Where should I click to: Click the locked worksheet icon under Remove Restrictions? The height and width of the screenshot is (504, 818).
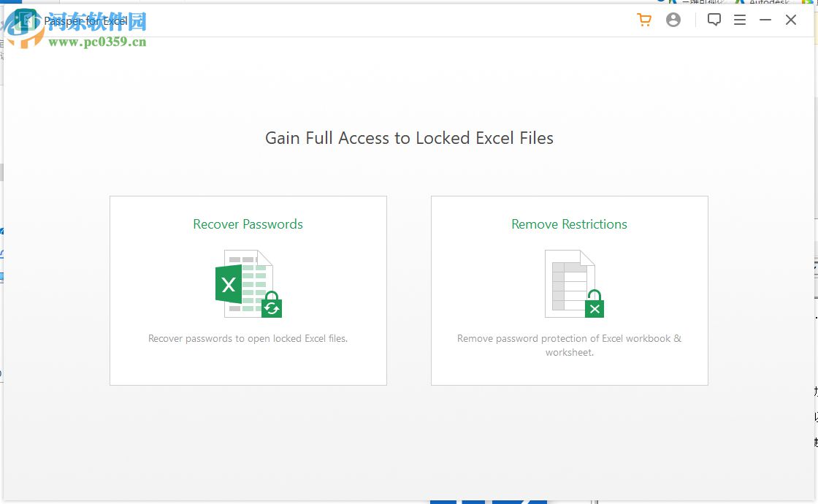pyautogui.click(x=566, y=281)
